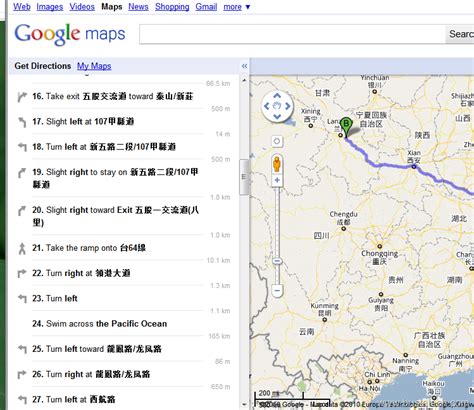This screenshot has height=410, width=474.
Task: Open the more dropdown in top bar
Action: (237, 7)
